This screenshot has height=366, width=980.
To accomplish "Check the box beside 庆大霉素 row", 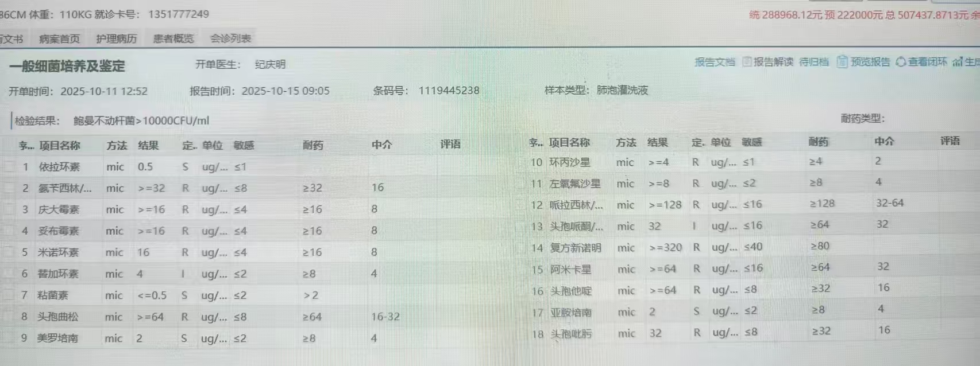I will click(9, 209).
